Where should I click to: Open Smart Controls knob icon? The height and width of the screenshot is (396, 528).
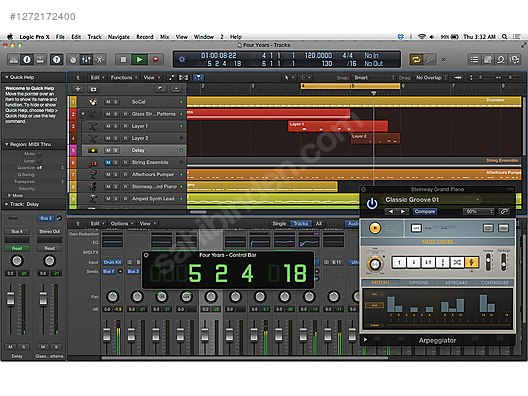point(73,60)
